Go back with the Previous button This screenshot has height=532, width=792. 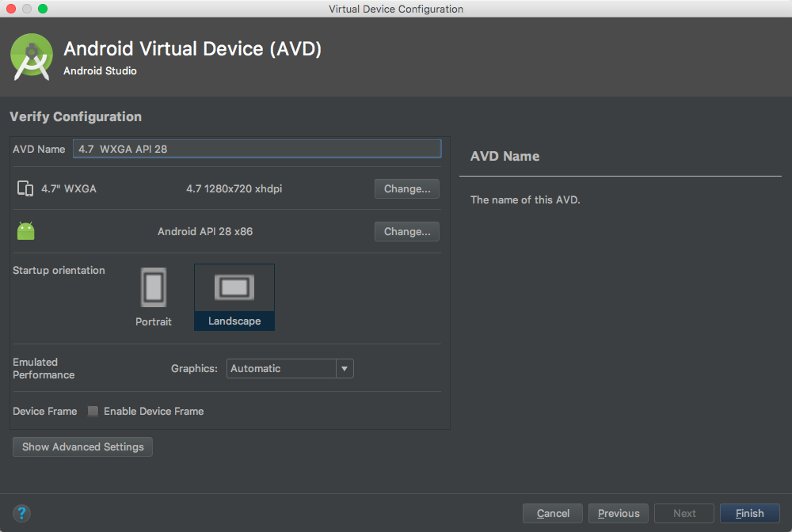coord(619,513)
